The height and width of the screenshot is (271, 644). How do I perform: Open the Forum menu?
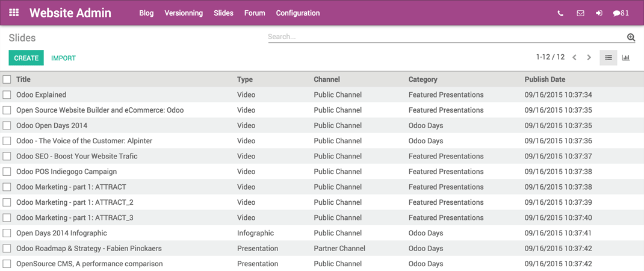(x=255, y=13)
